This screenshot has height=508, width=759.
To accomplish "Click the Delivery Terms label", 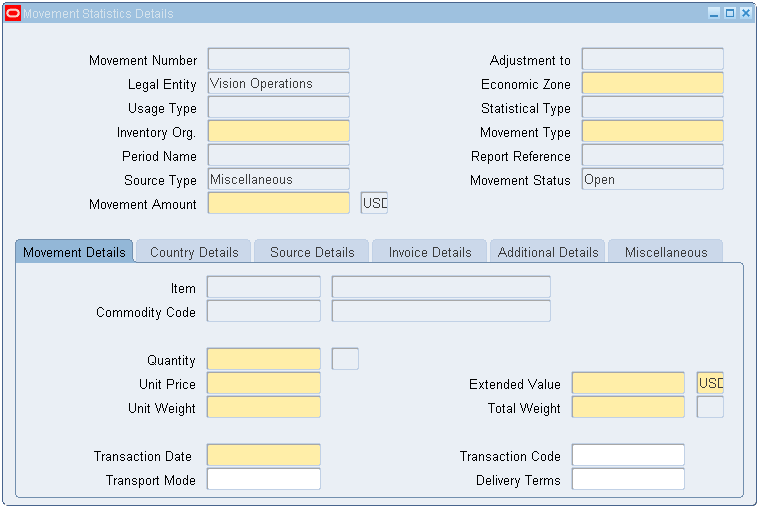I will (518, 480).
